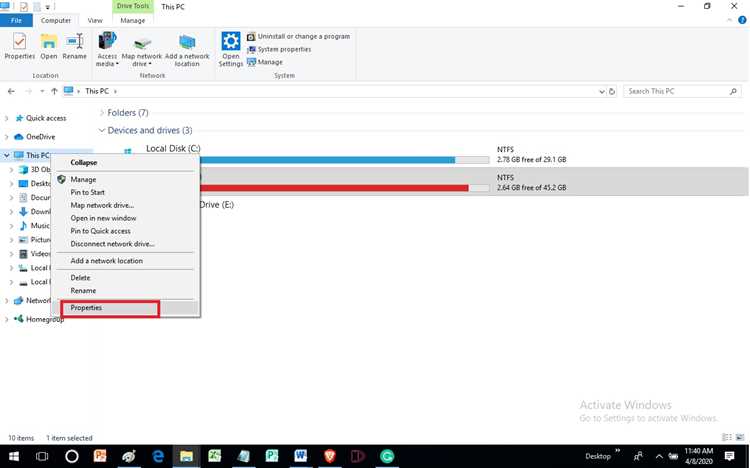Expand the Quick access tree node

[6, 118]
